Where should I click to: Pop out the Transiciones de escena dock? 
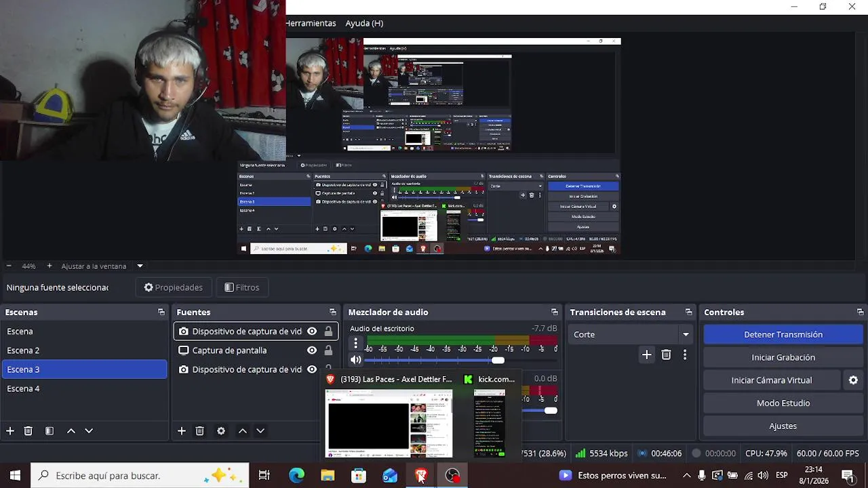click(x=689, y=312)
